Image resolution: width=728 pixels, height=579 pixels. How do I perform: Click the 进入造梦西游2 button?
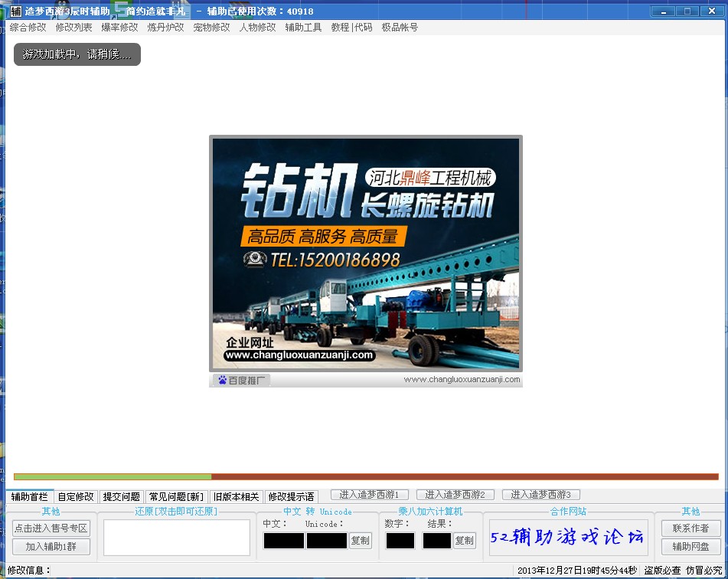tap(455, 495)
